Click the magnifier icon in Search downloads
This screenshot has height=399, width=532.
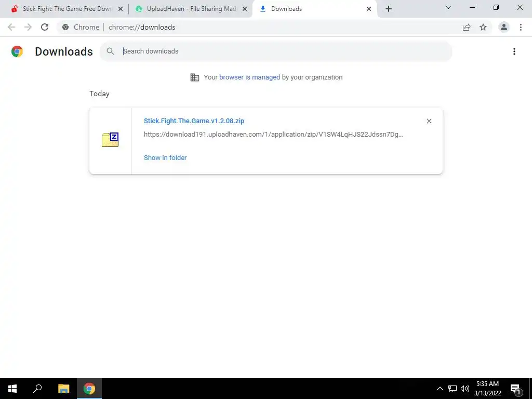click(x=110, y=51)
